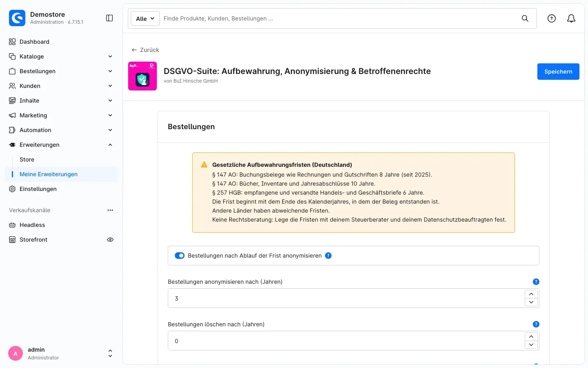Screen dimensions: 588x368
Task: Click the Kataloge icon in sidebar
Action: coord(12,56)
